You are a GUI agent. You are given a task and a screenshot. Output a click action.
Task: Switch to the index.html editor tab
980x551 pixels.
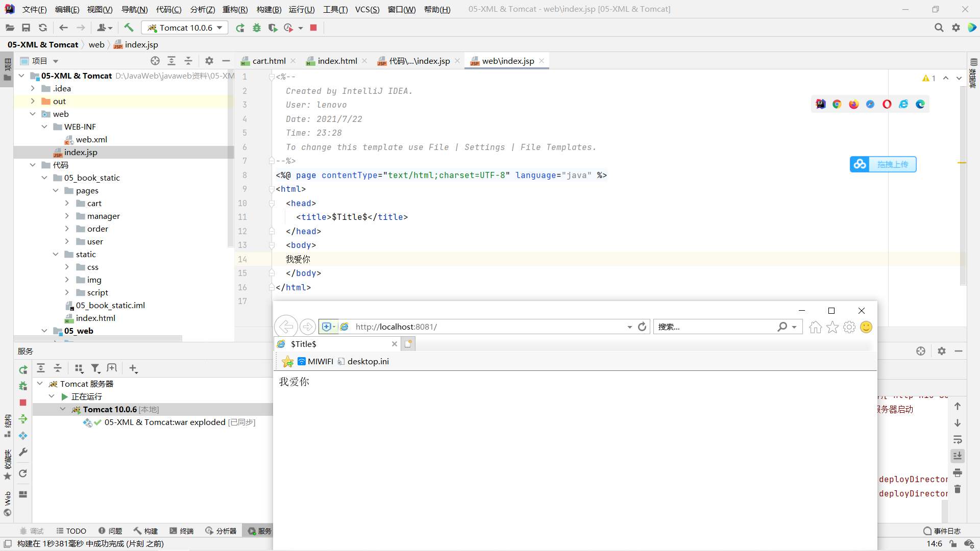pos(337,61)
